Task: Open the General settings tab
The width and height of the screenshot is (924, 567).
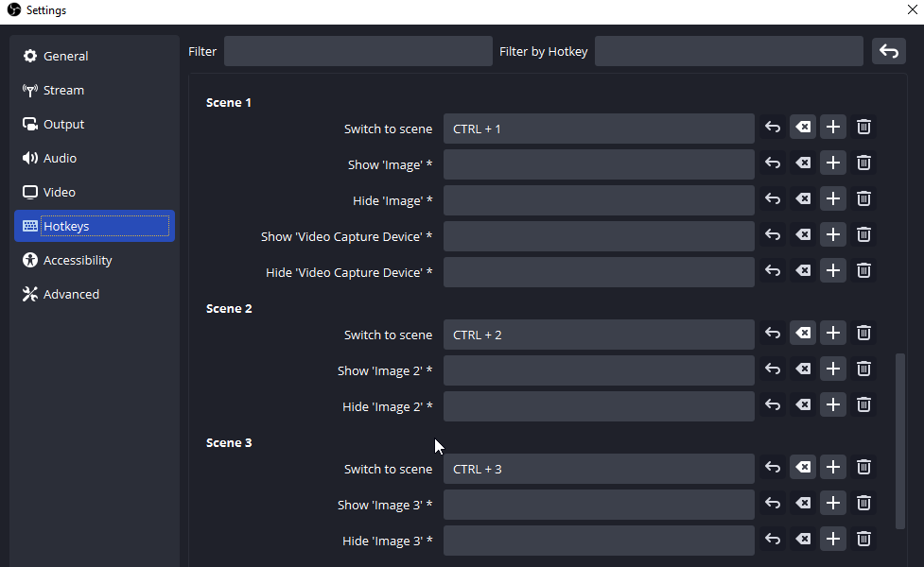Action: (x=65, y=57)
